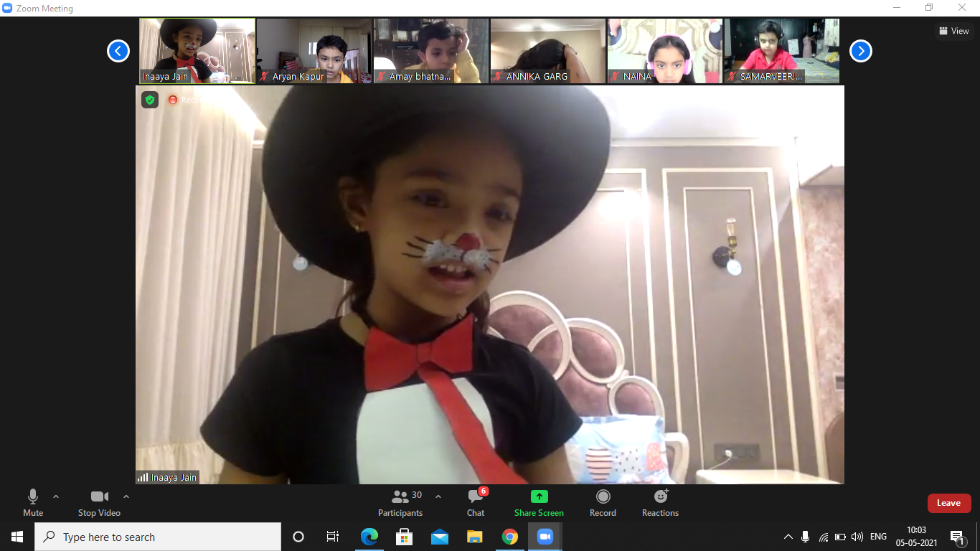Click the green encryption shield icon
Screen dimensions: 980x551
pos(150,100)
